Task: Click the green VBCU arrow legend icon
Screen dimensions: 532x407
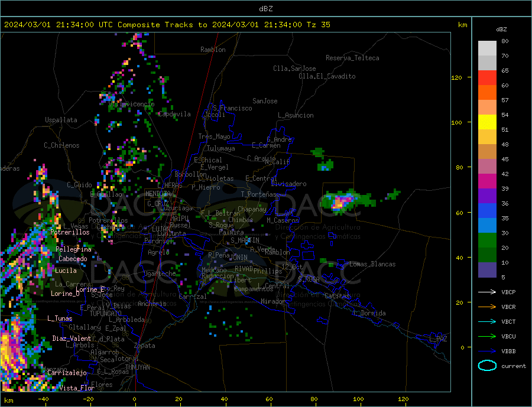Action: (x=487, y=336)
